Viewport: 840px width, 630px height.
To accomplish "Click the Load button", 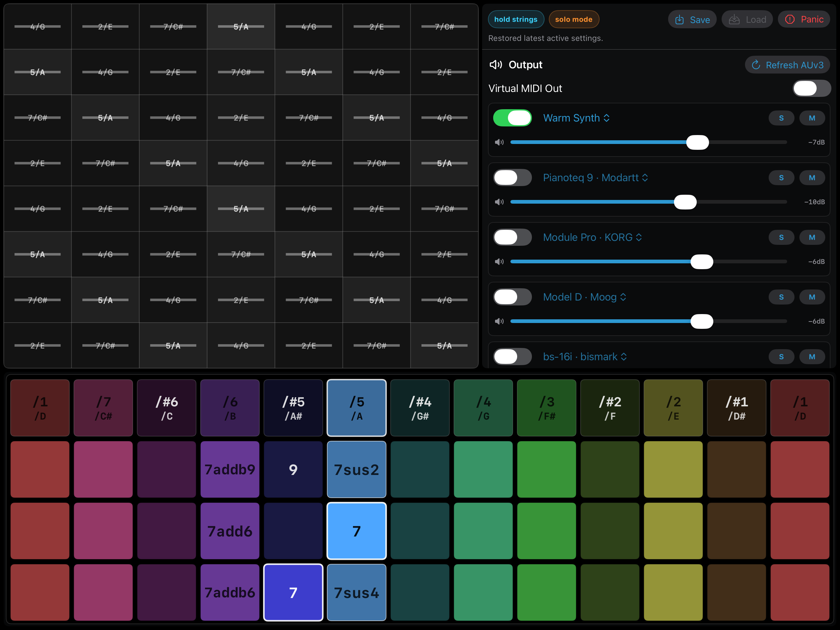I will tap(747, 19).
